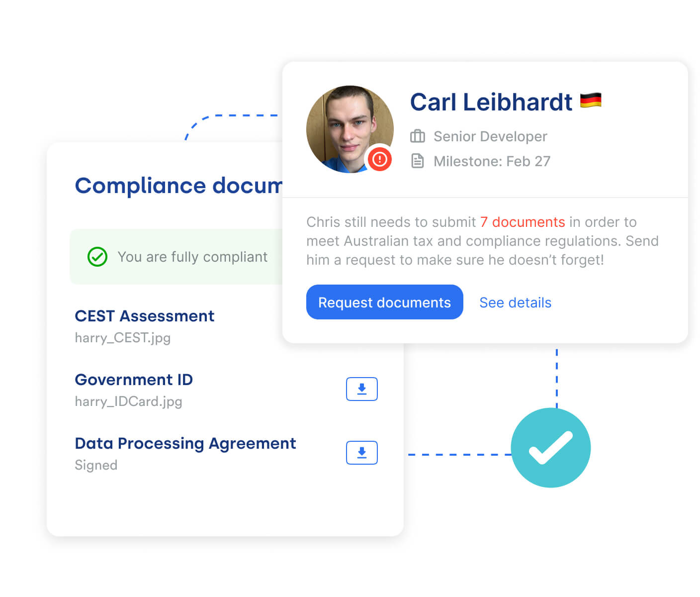
Task: Select the Data Processing Agreement title
Action: [185, 443]
